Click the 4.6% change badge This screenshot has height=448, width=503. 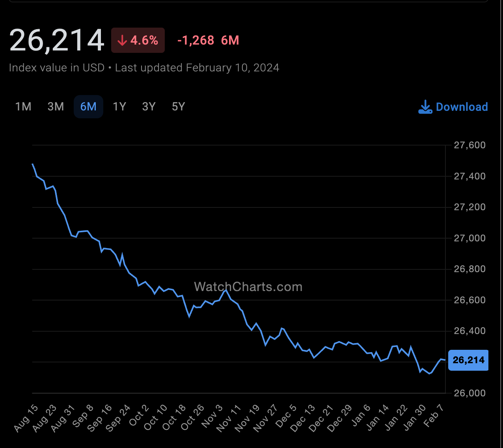pyautogui.click(x=138, y=40)
